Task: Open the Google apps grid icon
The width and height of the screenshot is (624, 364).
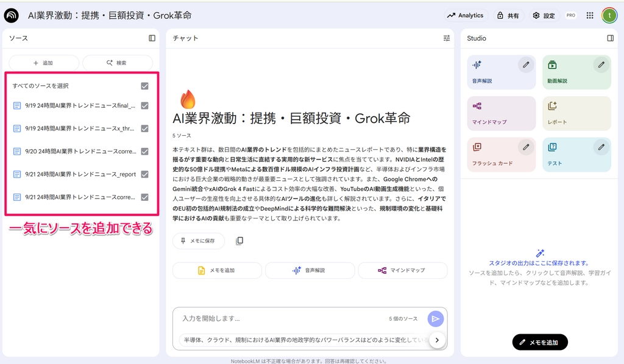Action: (590, 15)
